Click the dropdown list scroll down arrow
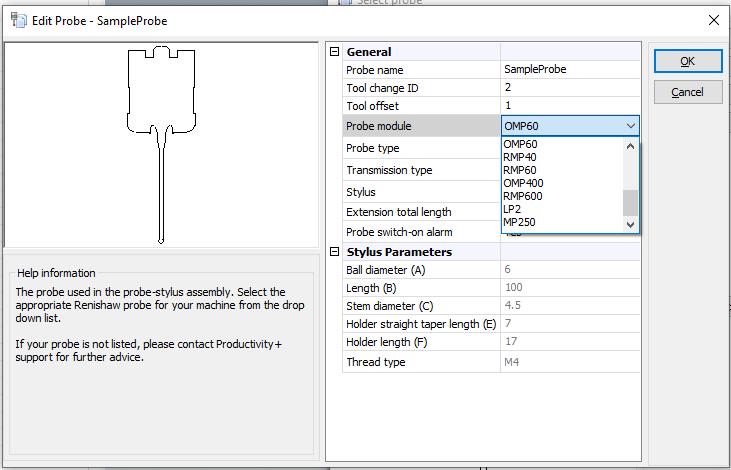731x470 pixels. coord(631,224)
